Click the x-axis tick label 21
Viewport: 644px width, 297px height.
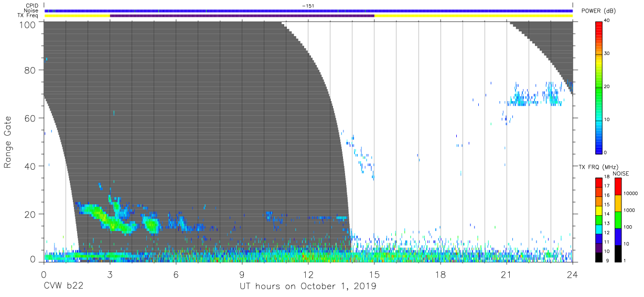pos(507,274)
